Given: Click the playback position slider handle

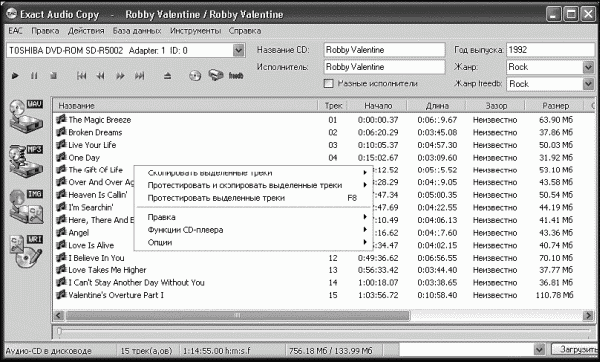Looking at the screenshot, I should point(59,331).
